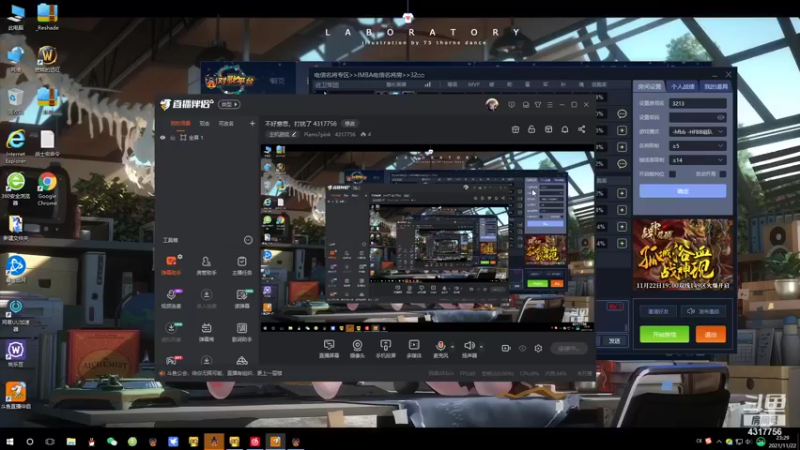This screenshot has width=800, height=450.
Task: Click the 发送 send button in chat
Action: point(614,341)
